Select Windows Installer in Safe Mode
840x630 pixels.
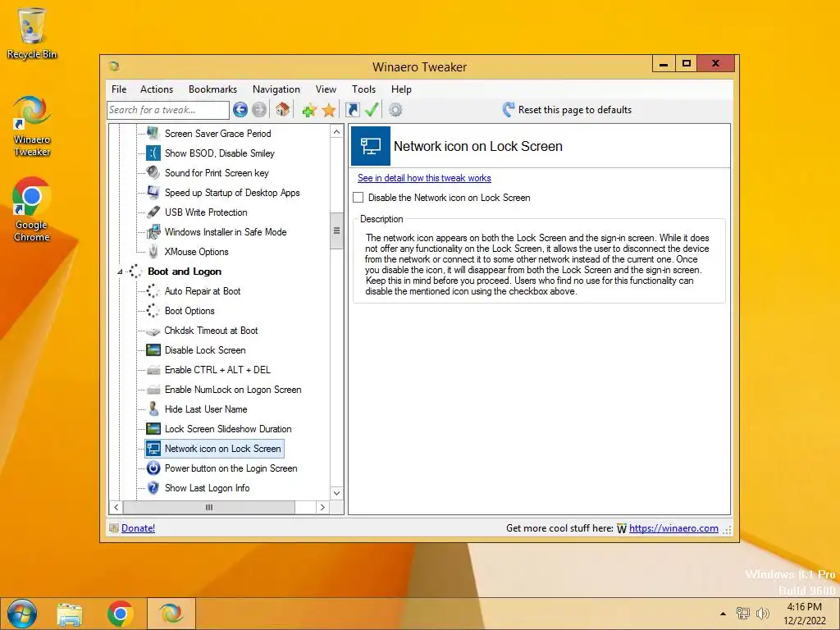[226, 232]
